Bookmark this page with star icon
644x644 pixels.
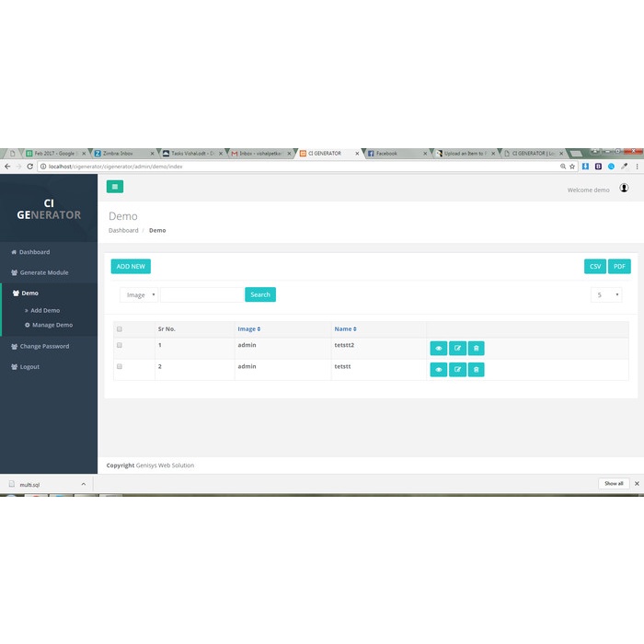pos(572,167)
